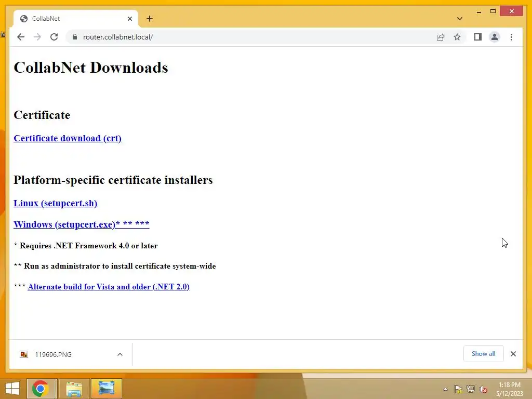Open the photo viewer taskbar icon
The image size is (532, 399).
tap(106, 389)
